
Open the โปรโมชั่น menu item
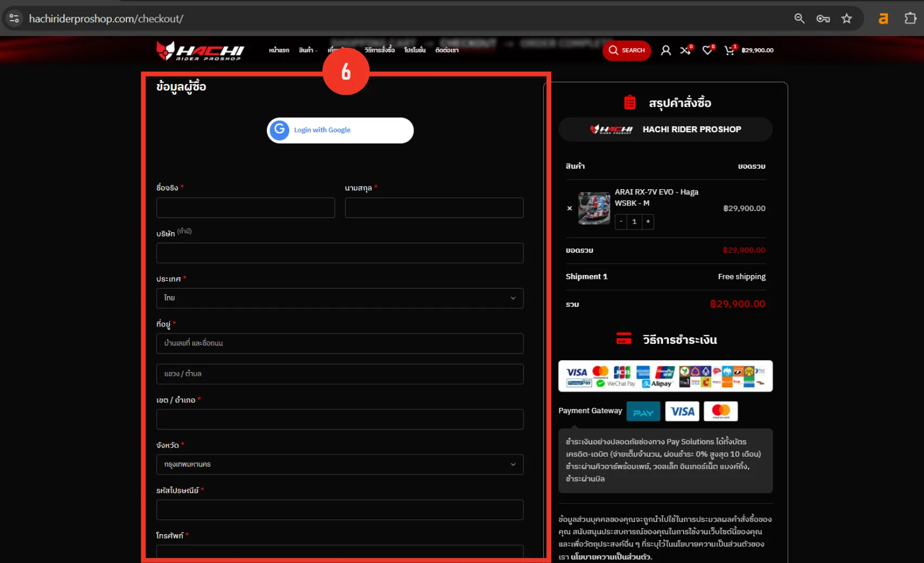click(415, 50)
